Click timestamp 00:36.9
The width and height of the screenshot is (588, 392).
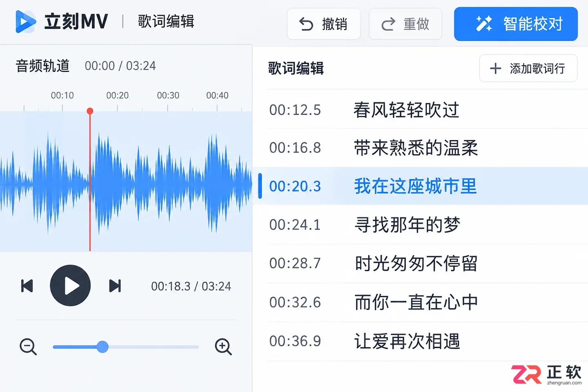click(x=295, y=341)
